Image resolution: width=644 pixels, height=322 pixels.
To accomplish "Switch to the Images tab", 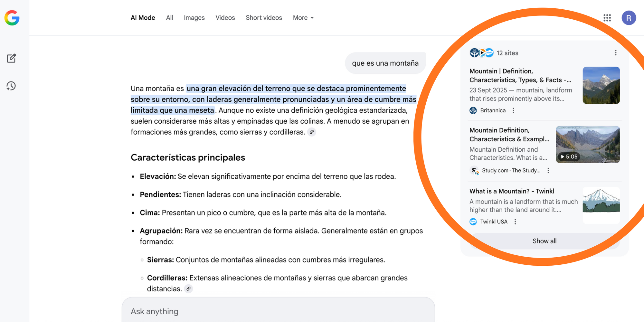I will (194, 18).
